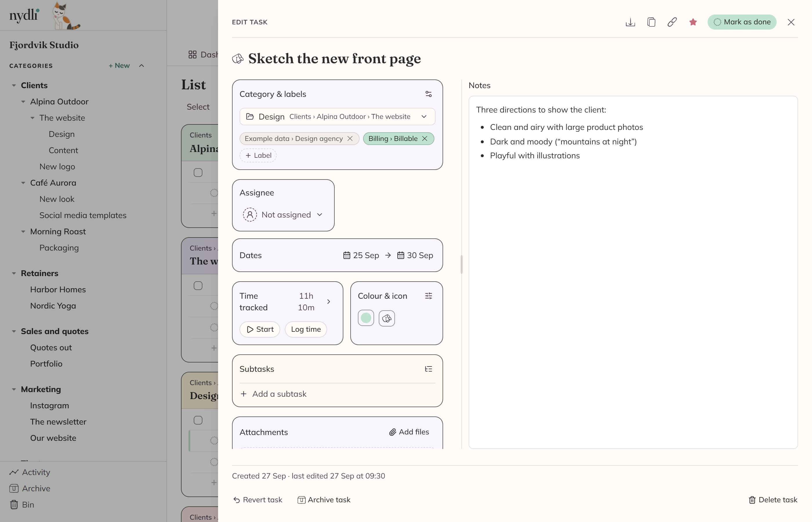812x522 pixels.
Task: Start the time tracker
Action: point(260,329)
